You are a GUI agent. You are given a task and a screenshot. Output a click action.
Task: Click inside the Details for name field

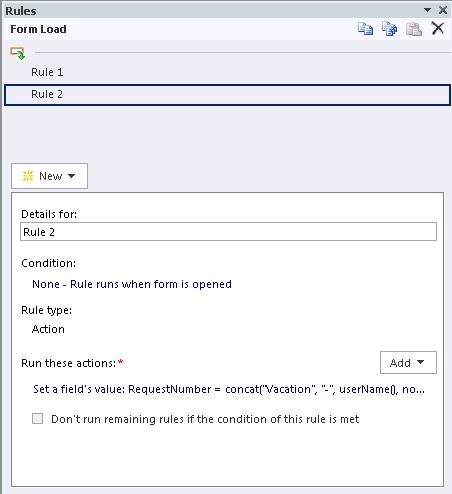click(228, 232)
